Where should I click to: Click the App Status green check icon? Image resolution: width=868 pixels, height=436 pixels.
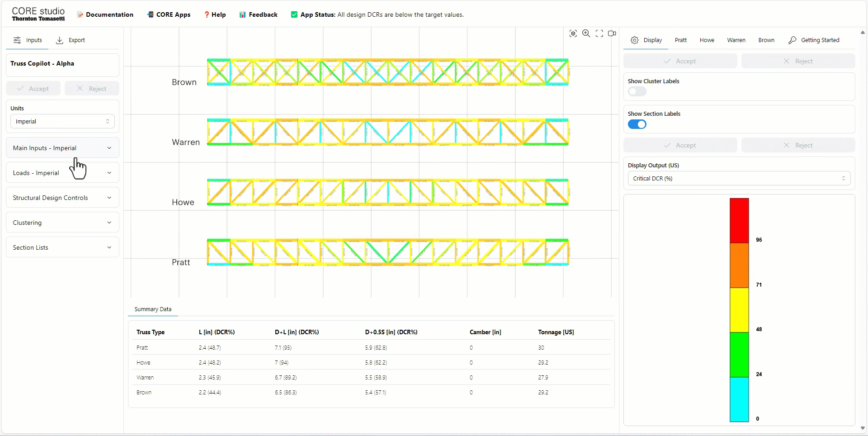coord(294,15)
